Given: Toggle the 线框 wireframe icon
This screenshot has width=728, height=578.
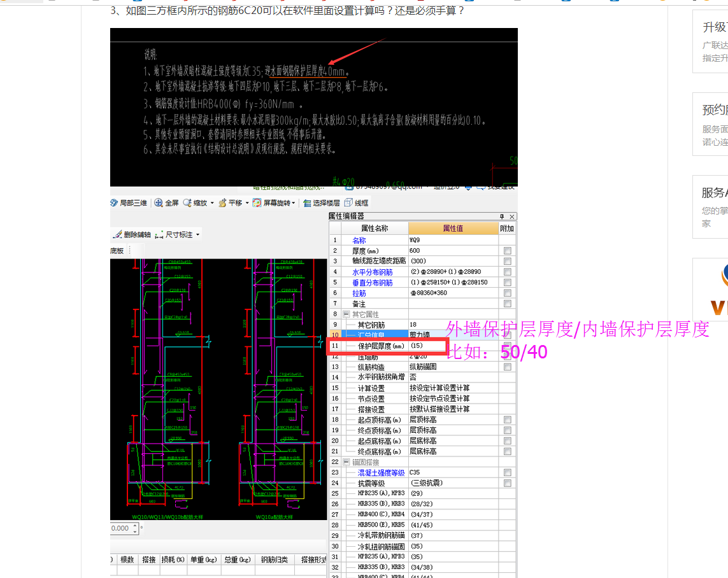Looking at the screenshot, I should click(348, 202).
